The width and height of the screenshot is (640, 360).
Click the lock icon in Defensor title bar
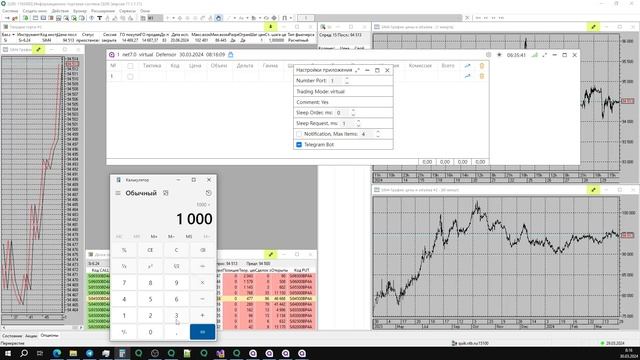click(x=231, y=54)
